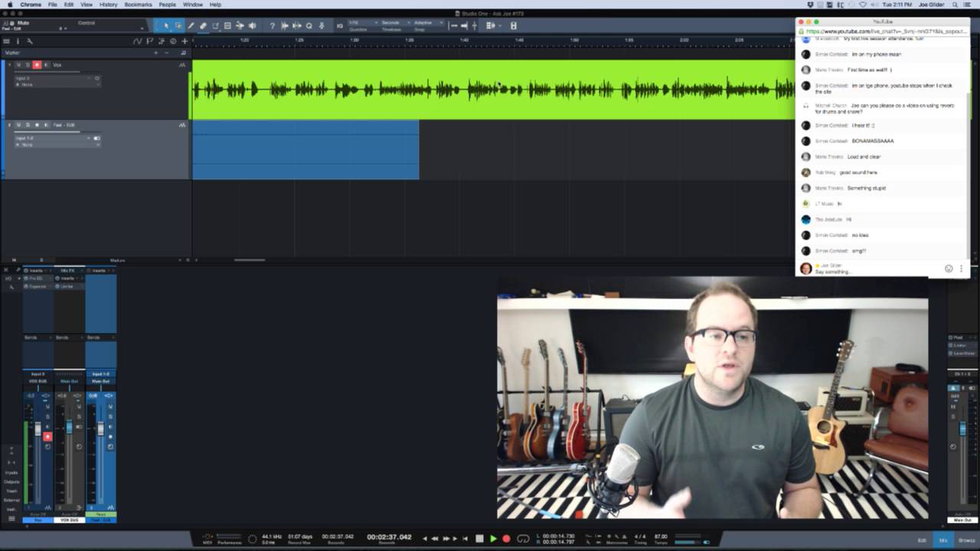Image resolution: width=980 pixels, height=551 pixels.
Task: Adjust the Feel - Edit channel fader
Action: pos(100,428)
